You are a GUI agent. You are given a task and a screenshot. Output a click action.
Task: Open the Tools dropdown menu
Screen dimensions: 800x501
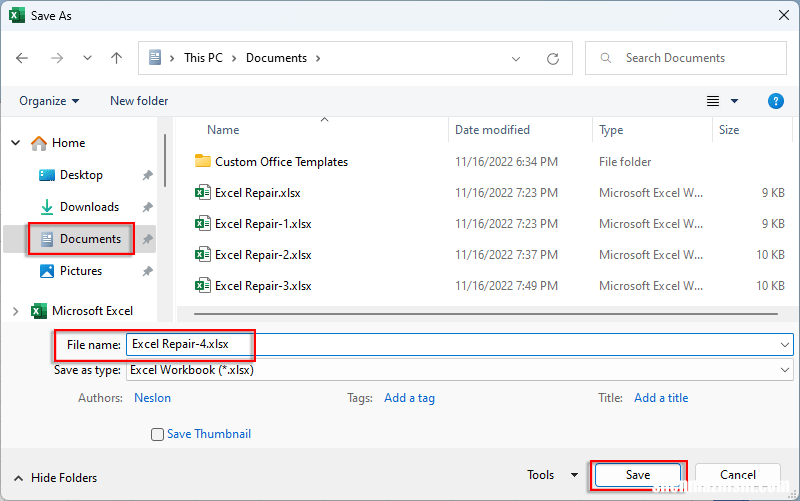pyautogui.click(x=552, y=475)
